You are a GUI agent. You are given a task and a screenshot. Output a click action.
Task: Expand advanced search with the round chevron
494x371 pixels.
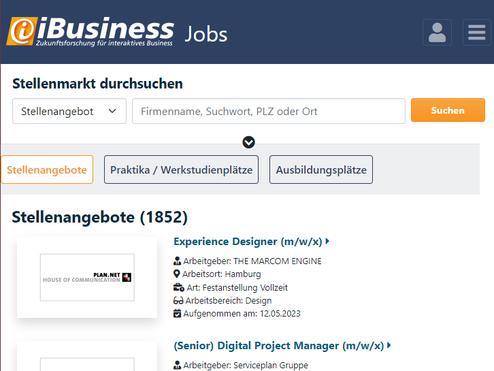(x=249, y=142)
